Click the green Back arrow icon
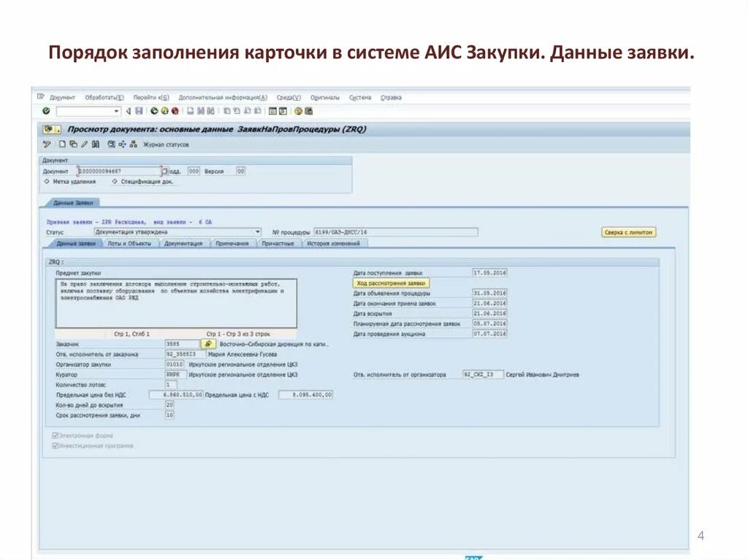Image resolution: width=748 pixels, height=560 pixels. [154, 111]
